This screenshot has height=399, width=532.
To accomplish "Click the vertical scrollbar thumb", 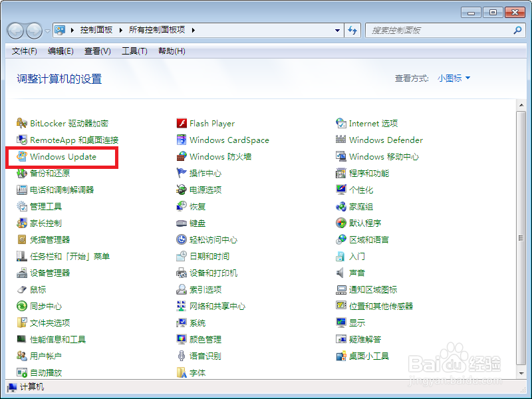I will 521,238.
